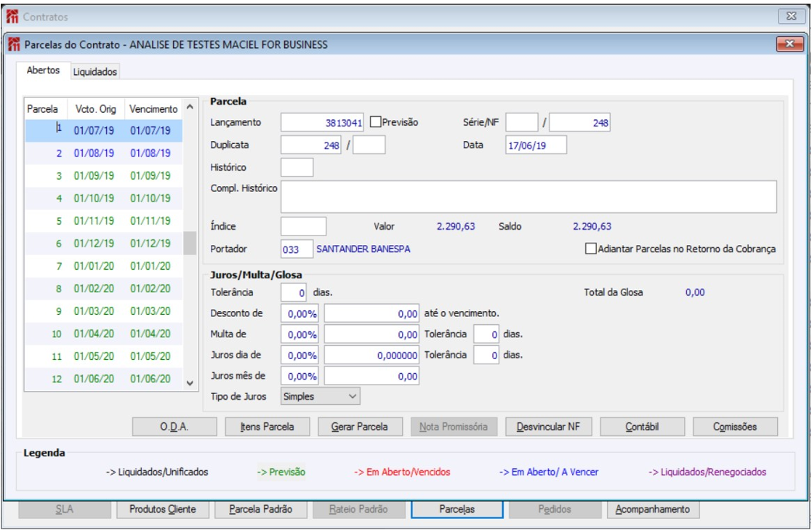Enable the Previsão checkbox
Image resolution: width=812 pixels, height=530 pixels.
tap(376, 123)
